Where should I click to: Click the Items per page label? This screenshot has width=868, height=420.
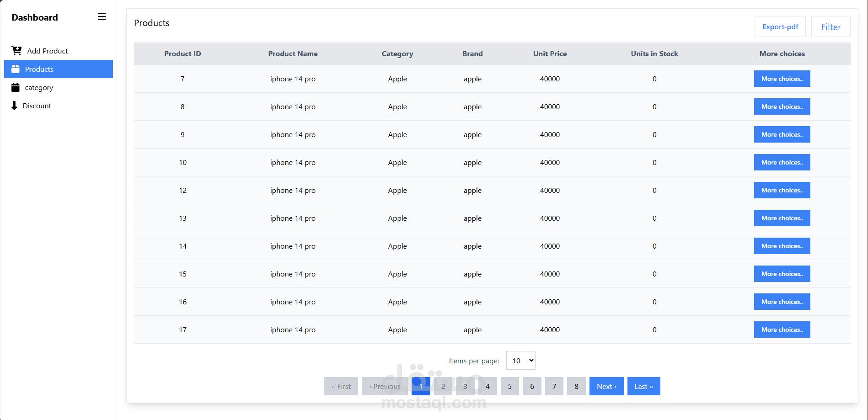[x=474, y=361]
